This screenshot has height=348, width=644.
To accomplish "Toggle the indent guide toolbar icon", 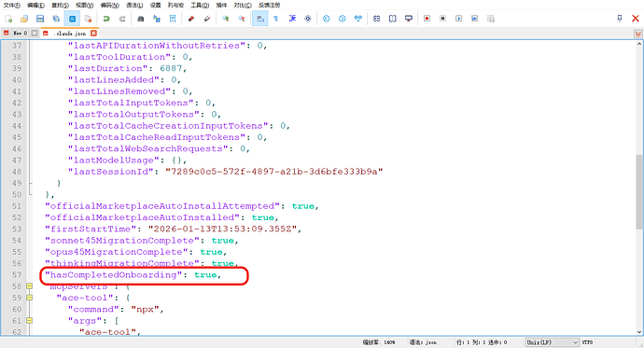I will 292,19.
